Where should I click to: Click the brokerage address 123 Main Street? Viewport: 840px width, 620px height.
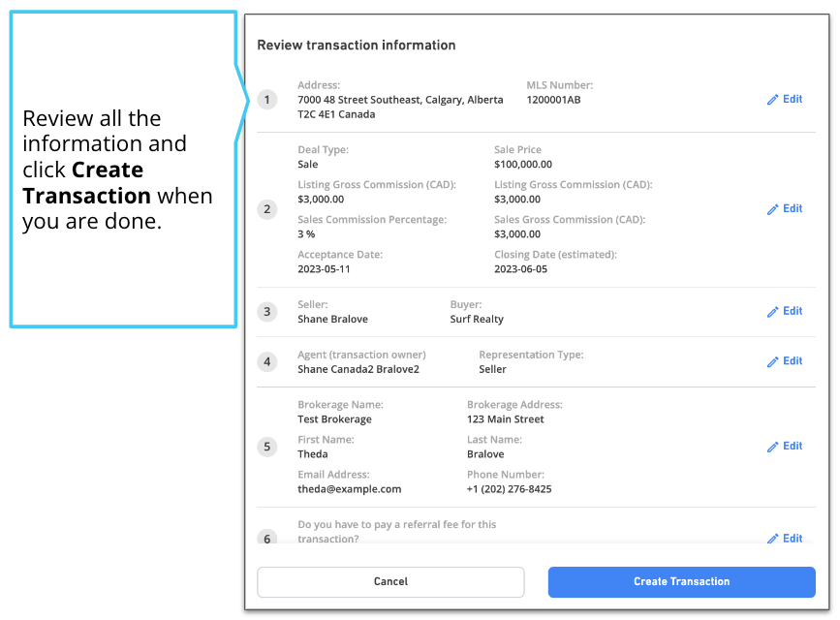click(x=505, y=419)
